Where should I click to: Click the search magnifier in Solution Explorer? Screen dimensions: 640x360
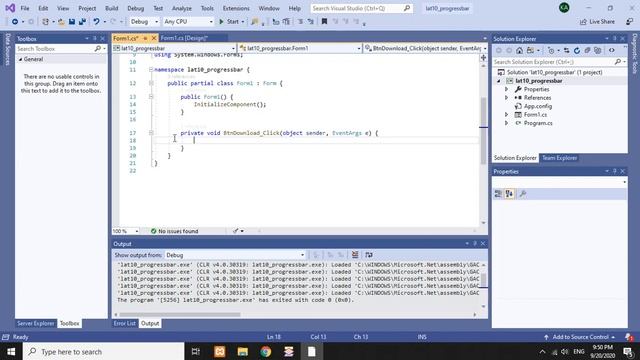[618, 62]
